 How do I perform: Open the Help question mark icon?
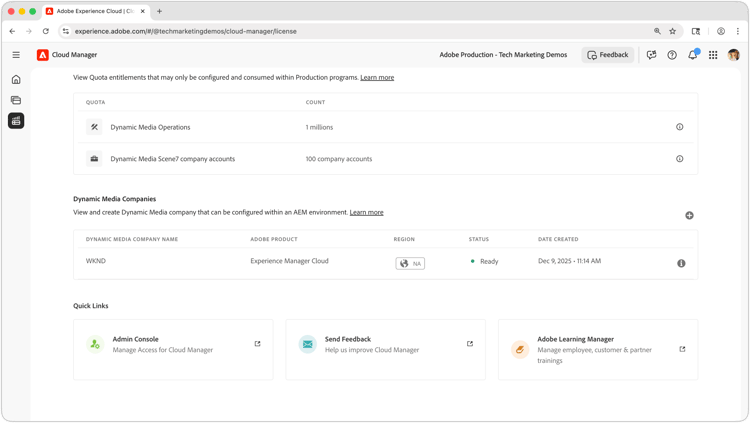click(x=672, y=55)
